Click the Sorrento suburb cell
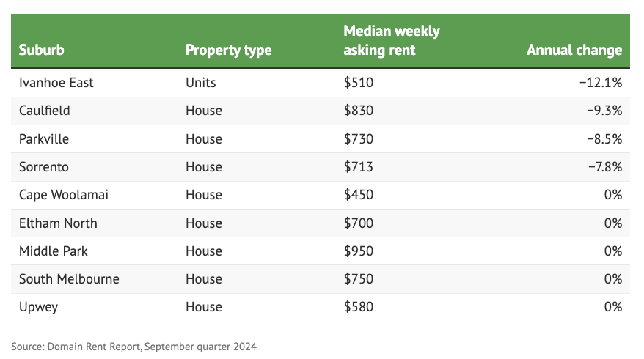This screenshot has width=644, height=359. point(44,167)
